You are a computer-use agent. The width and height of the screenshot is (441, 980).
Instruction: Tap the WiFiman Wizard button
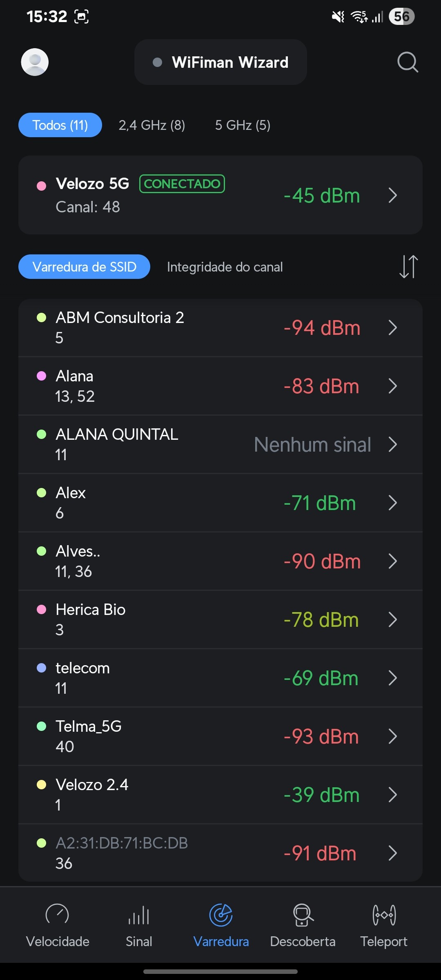pos(220,62)
